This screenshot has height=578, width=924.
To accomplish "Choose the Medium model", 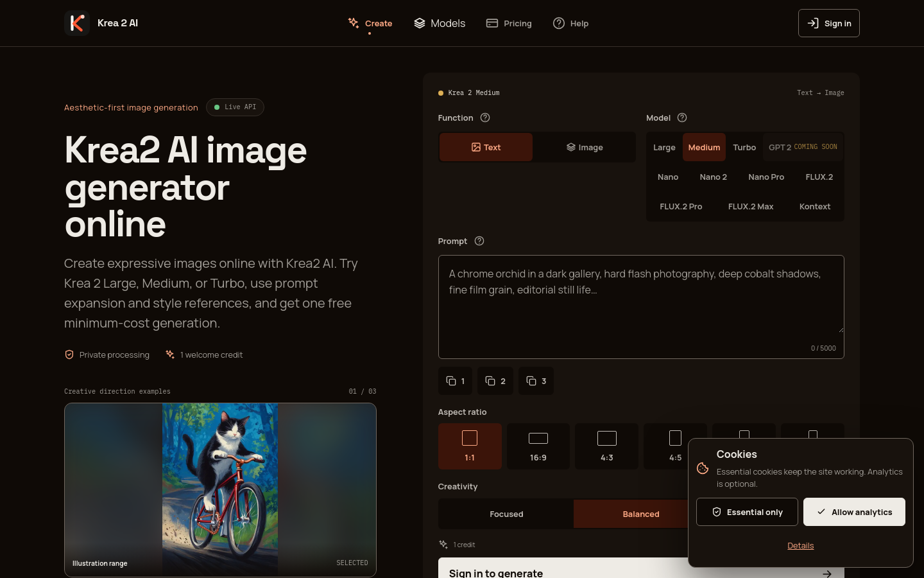I will (x=704, y=147).
